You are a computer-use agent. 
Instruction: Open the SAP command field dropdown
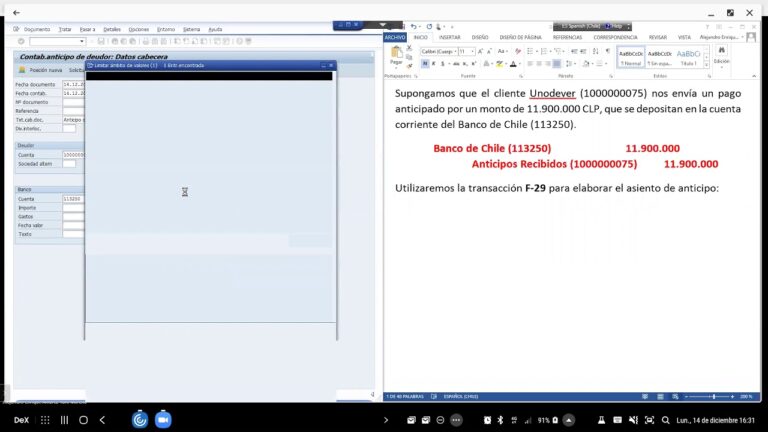[82, 42]
